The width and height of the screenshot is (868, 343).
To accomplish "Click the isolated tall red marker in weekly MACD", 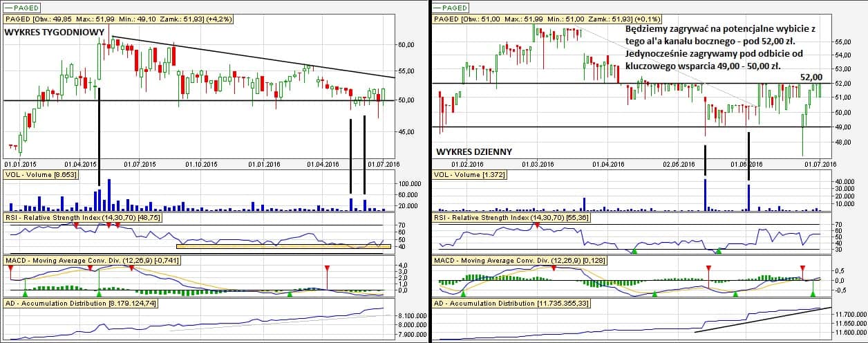I will point(328,268).
